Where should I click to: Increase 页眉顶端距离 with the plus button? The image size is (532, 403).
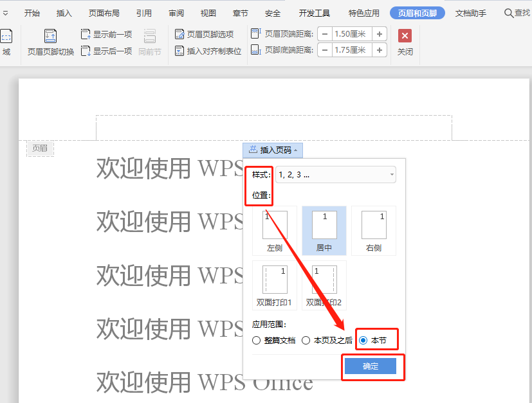(380, 34)
